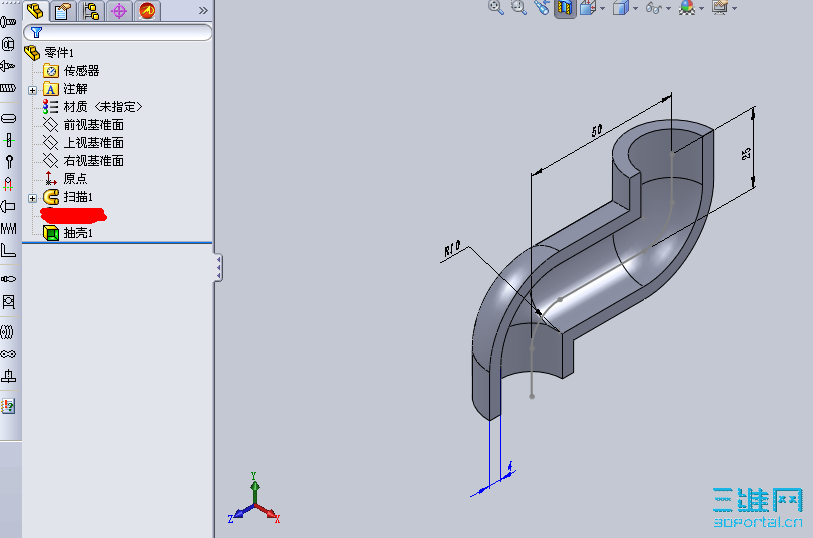Select the 原点 origin item
The image size is (813, 538).
pos(65,179)
